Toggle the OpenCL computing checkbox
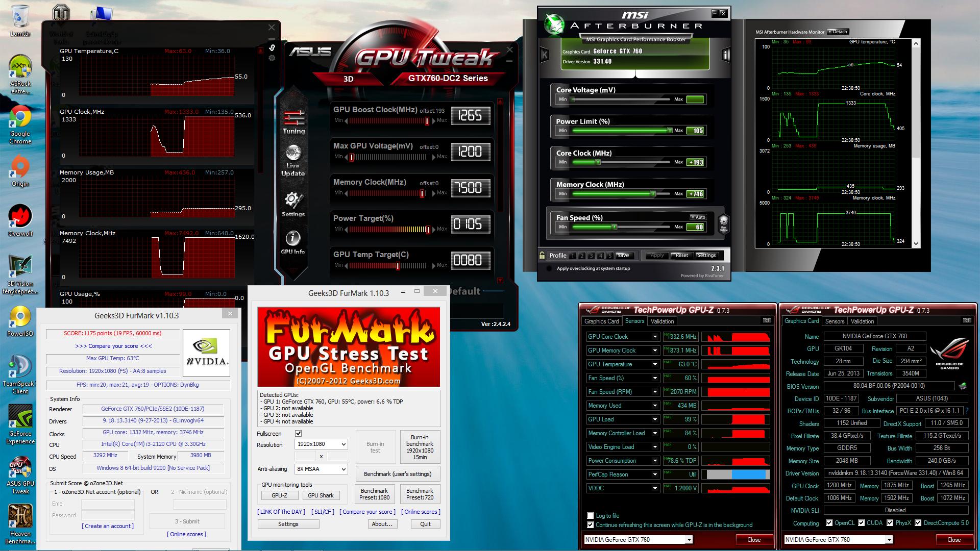The width and height of the screenshot is (980, 551). tap(829, 523)
